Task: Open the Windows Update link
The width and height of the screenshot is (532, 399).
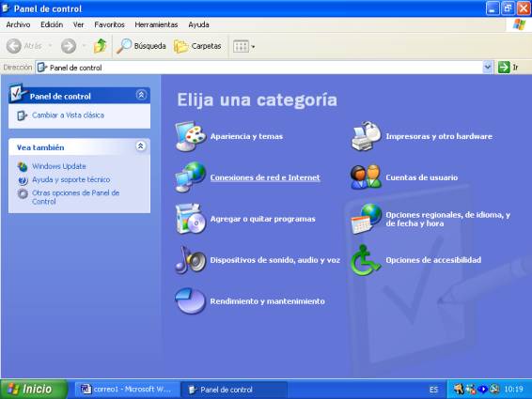Action: [58, 166]
